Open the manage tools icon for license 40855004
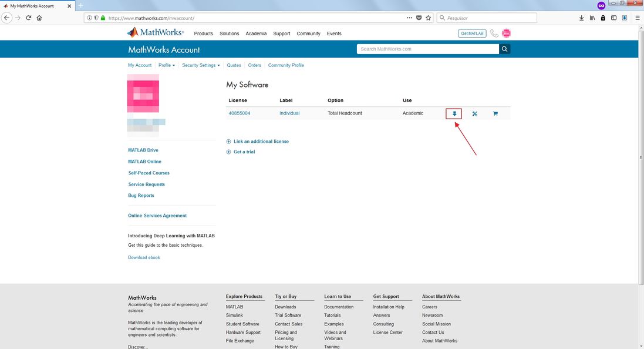This screenshot has width=644, height=349. (x=475, y=113)
